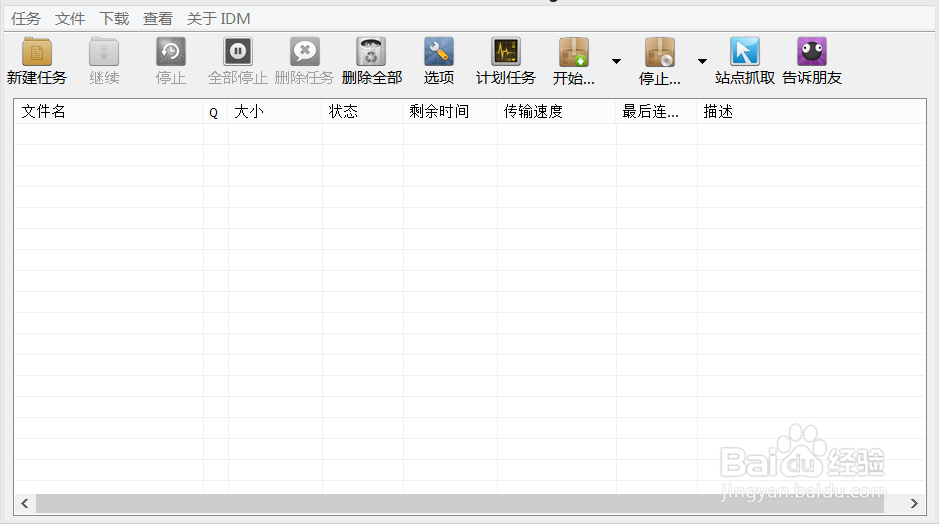
Task: Click the horizontal scrollbar right arrow
Action: pos(914,504)
